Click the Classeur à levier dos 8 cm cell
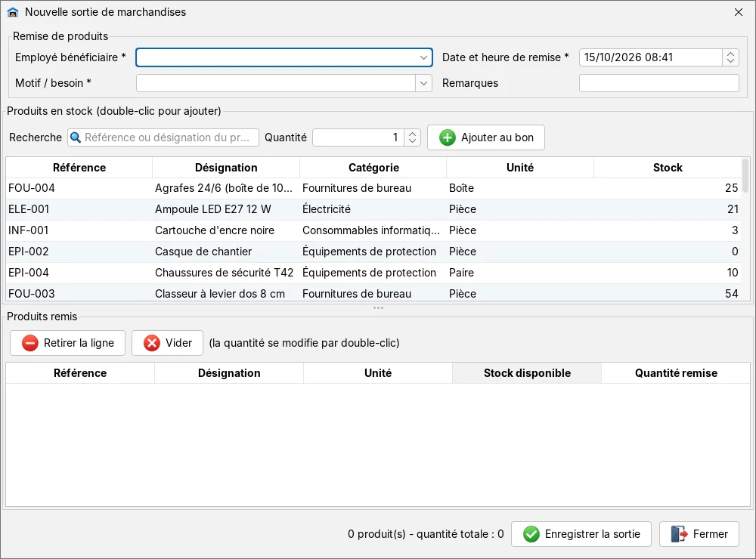 [x=226, y=293]
